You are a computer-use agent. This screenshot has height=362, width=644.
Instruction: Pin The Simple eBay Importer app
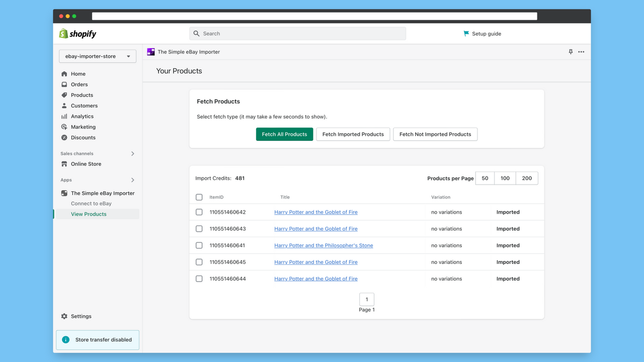pyautogui.click(x=571, y=51)
